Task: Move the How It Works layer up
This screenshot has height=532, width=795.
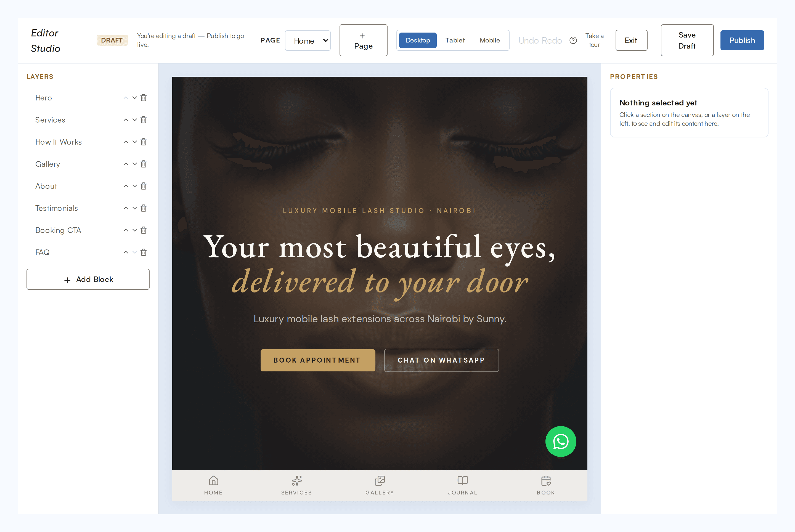Action: 126,142
